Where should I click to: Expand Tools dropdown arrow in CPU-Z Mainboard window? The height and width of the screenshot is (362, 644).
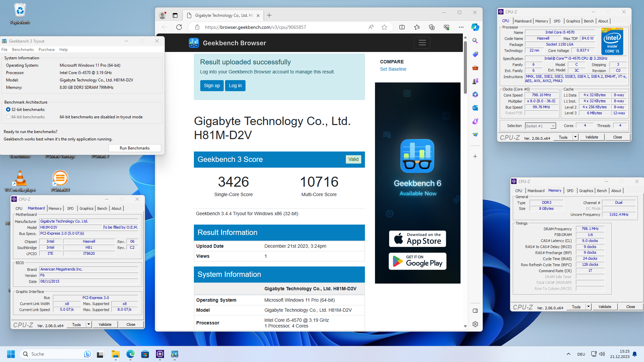click(x=89, y=324)
